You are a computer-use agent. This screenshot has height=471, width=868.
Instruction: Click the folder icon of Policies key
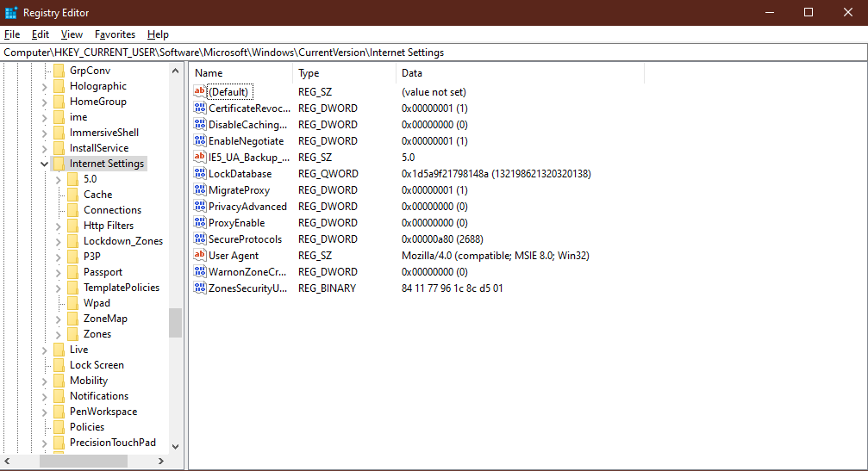(x=59, y=426)
